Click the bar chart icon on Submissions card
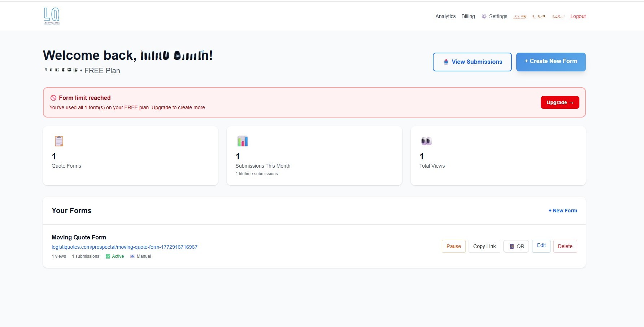Screen dimensions: 644x327 coord(242,141)
